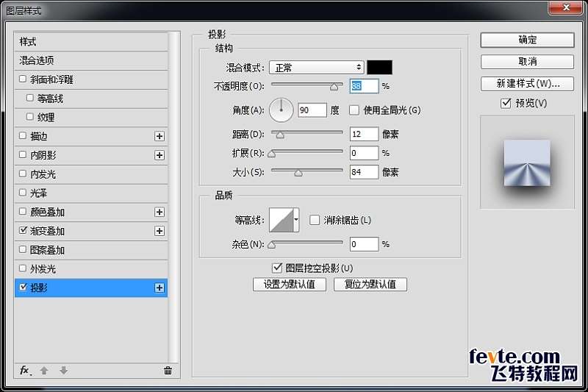This screenshot has width=588, height=392.
Task: Click the 角度 value field showing 90
Action: pos(312,110)
